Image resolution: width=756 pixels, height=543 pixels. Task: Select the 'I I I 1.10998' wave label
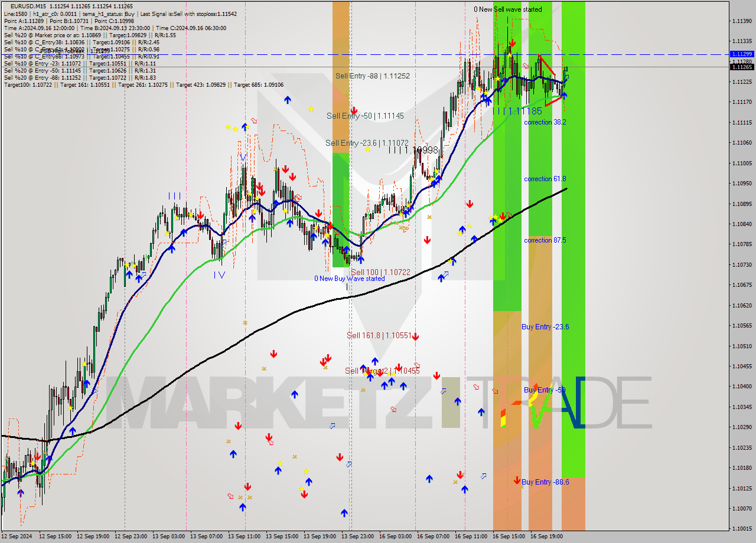(x=413, y=151)
